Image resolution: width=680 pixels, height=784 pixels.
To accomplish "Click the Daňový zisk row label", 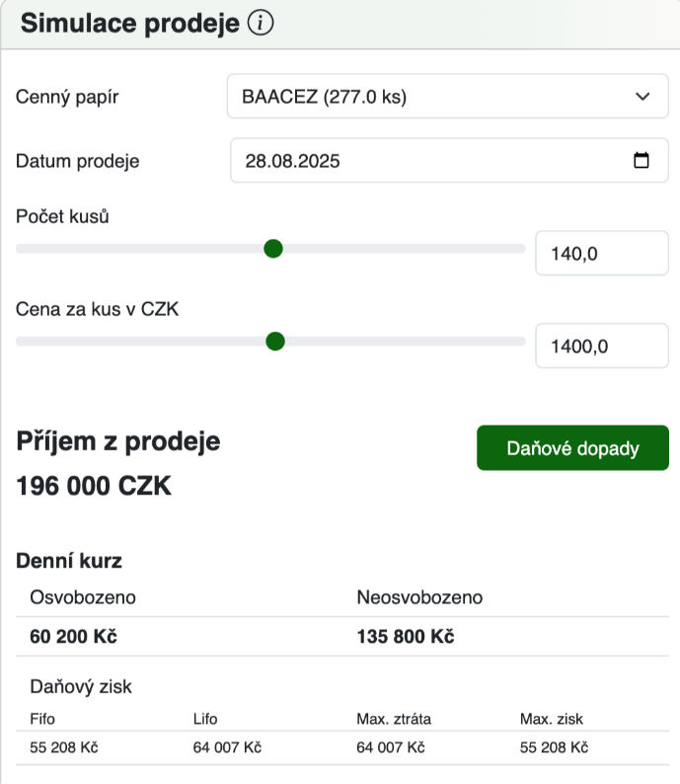I will coord(81,684).
